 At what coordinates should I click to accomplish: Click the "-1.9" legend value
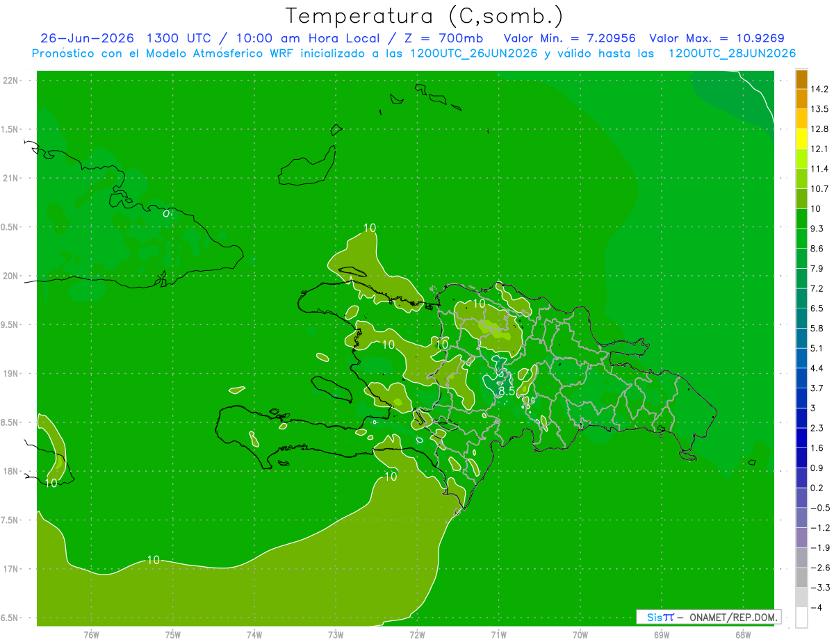pos(820,547)
